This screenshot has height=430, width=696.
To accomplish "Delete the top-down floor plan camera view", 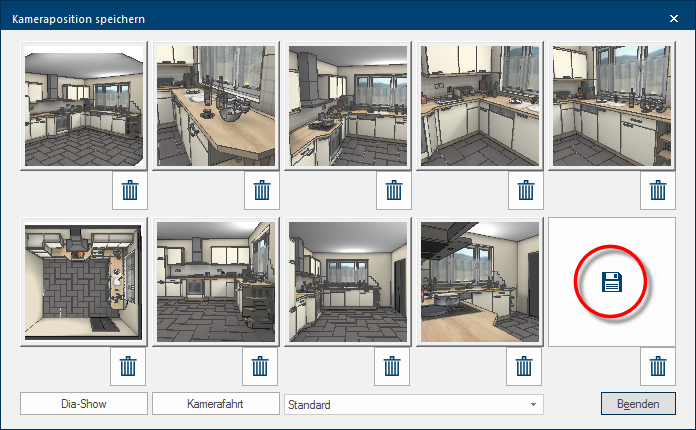I will pos(128,366).
